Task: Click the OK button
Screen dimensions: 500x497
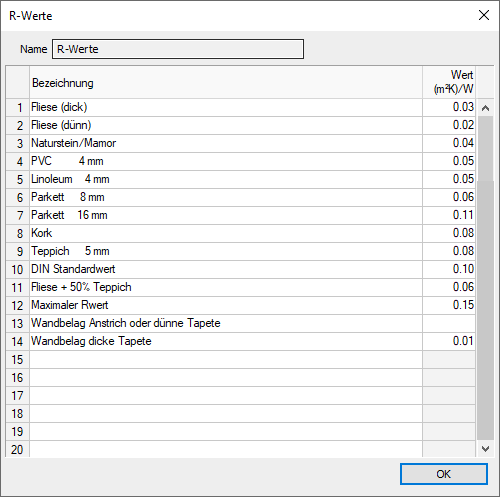Action: [444, 474]
